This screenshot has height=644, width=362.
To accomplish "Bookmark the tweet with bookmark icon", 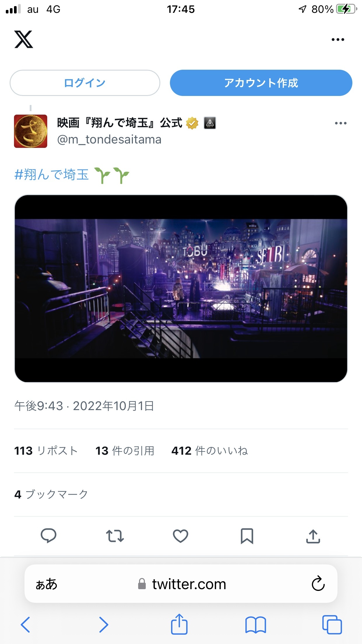I will 247,536.
